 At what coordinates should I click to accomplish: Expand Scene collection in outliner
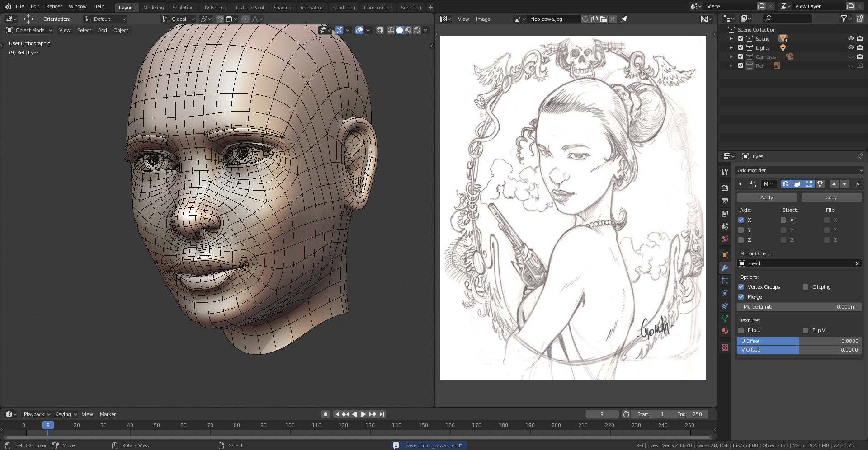(731, 39)
